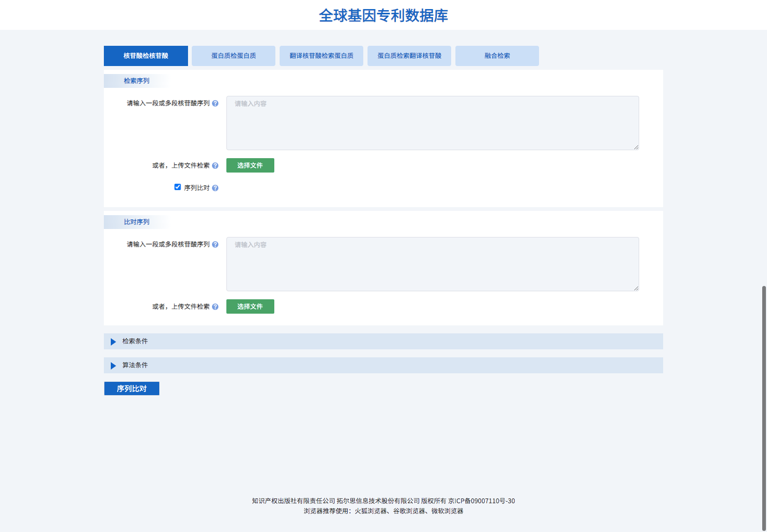Click help icon next to 比对序列 上传文件检索
This screenshot has height=532, width=767.
(215, 307)
